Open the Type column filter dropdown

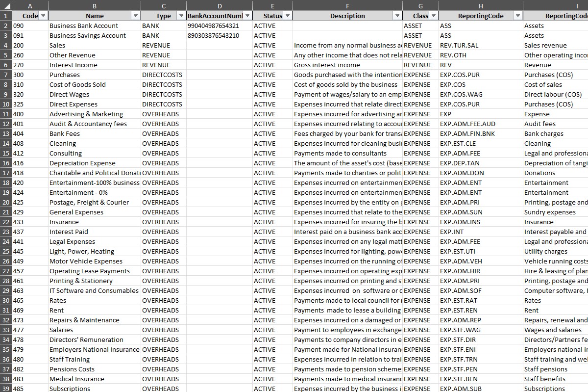[181, 16]
